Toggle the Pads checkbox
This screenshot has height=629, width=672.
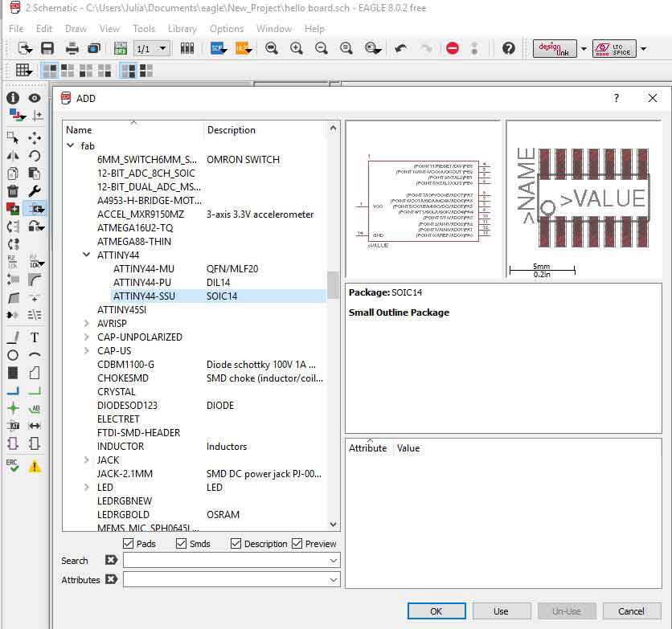click(128, 543)
